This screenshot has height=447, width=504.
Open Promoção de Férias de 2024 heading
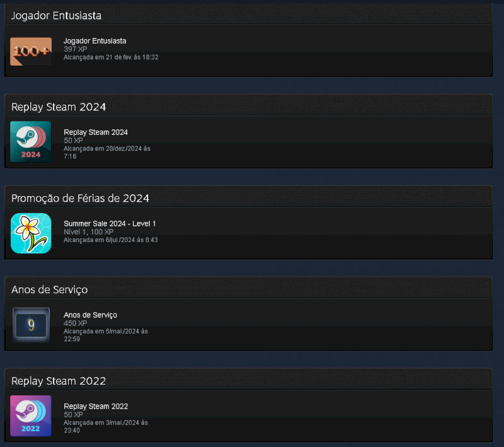(x=81, y=198)
